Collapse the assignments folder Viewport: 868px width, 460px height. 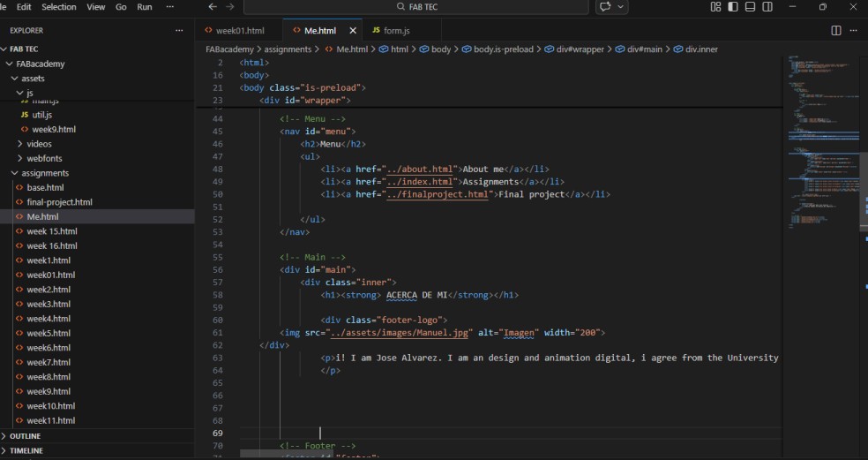(44, 173)
